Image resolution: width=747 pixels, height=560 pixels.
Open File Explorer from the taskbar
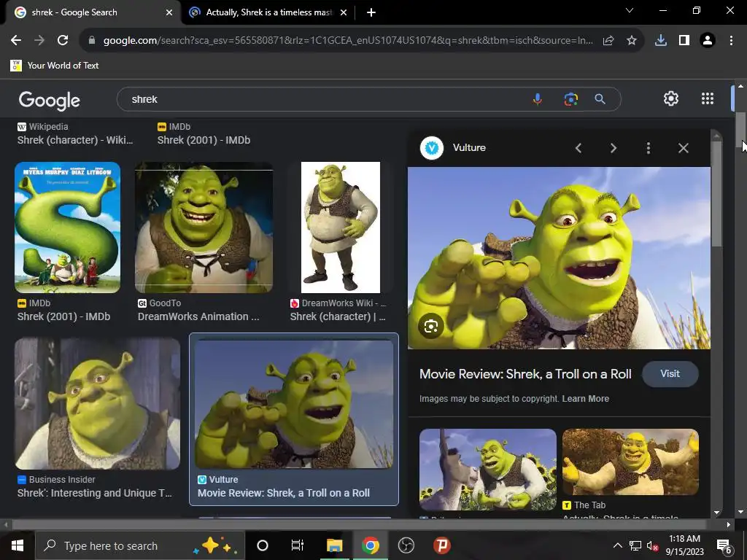pos(334,545)
